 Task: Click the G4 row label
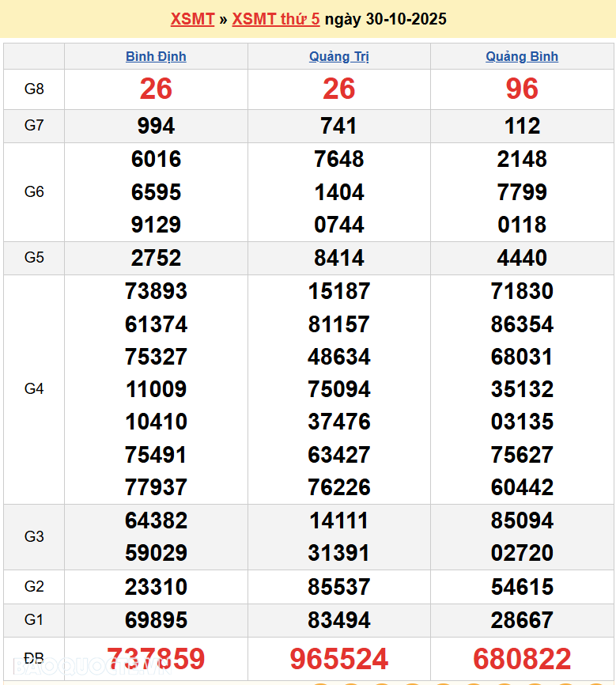(34, 389)
